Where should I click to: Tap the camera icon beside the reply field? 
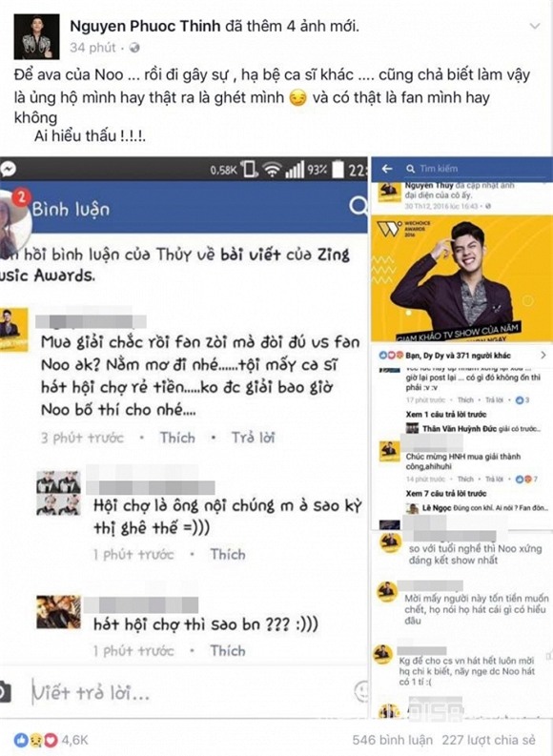click(x=5, y=692)
